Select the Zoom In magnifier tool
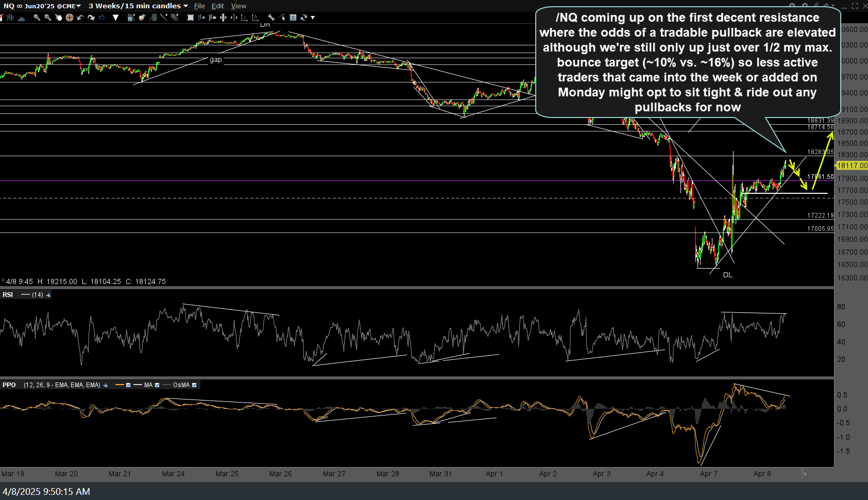Viewport: 868px width, 500px height. (36, 18)
